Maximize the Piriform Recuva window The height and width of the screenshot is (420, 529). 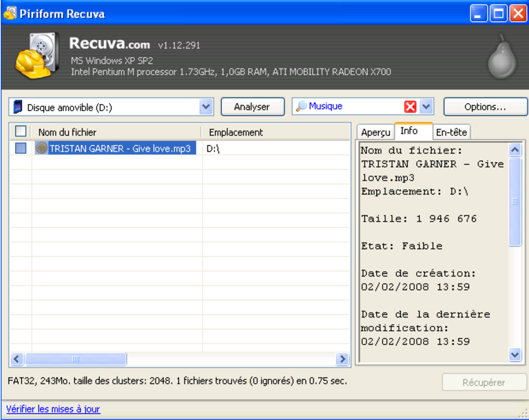[x=499, y=14]
